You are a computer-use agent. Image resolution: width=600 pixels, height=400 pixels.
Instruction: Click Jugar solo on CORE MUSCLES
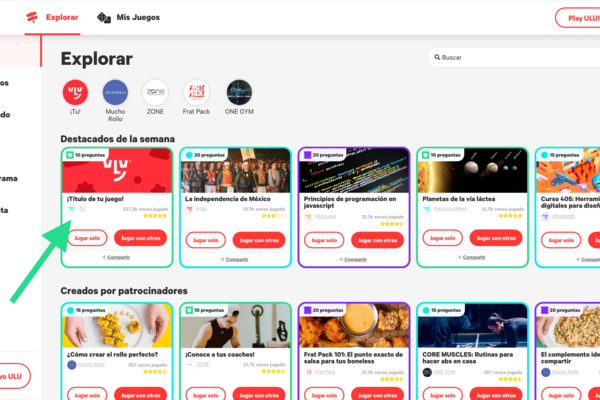point(443,395)
